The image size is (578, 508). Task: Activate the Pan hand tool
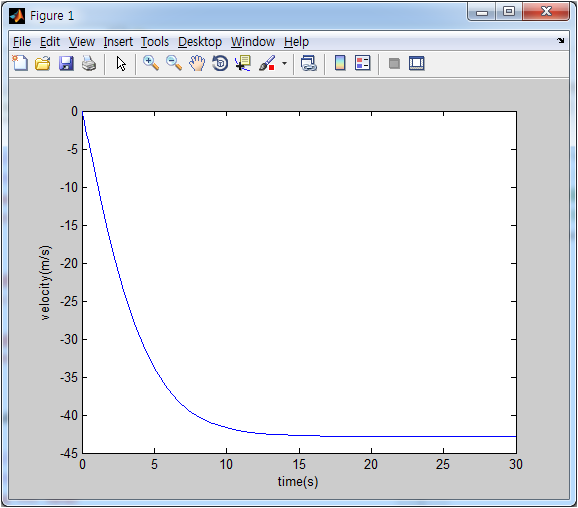point(197,63)
